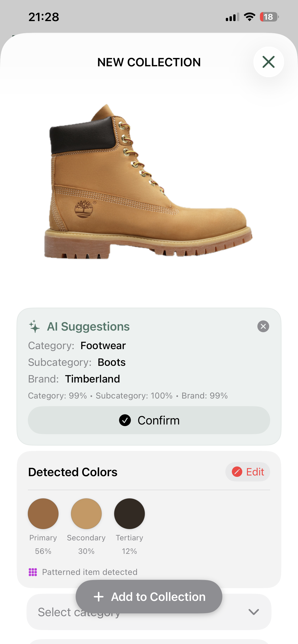Dismiss AI Suggestions via its X icon
Screen dimensions: 298x644
click(263, 326)
